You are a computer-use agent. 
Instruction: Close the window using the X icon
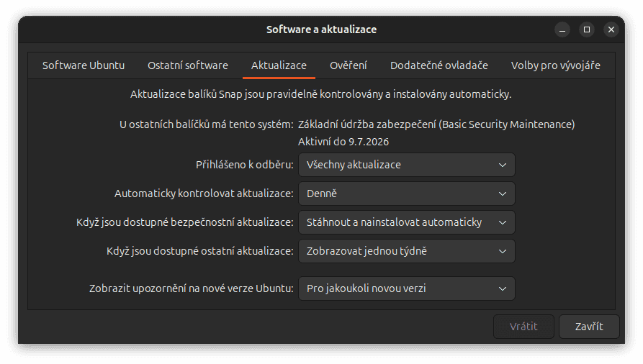click(x=611, y=29)
